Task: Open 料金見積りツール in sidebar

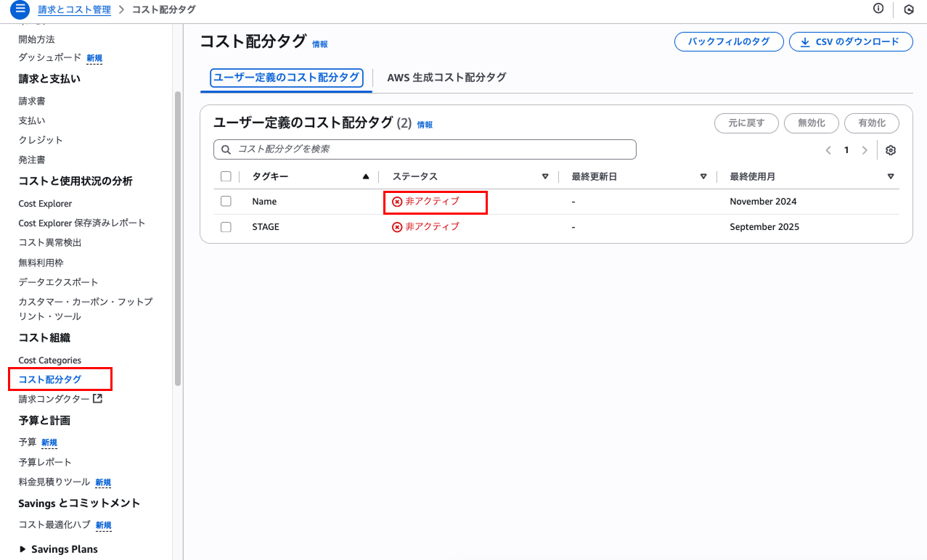Action: pos(54,482)
